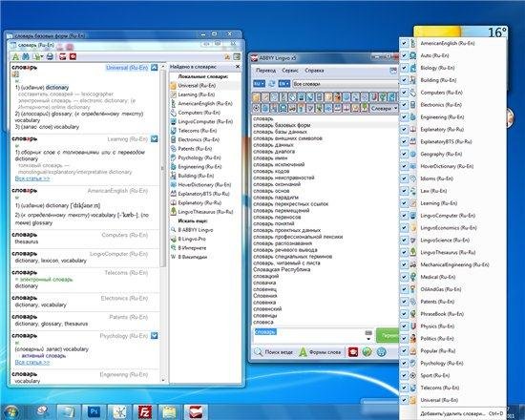Click 'Все статьи >>' link under Psychology entry
This screenshot has height=420, width=525.
(32, 363)
